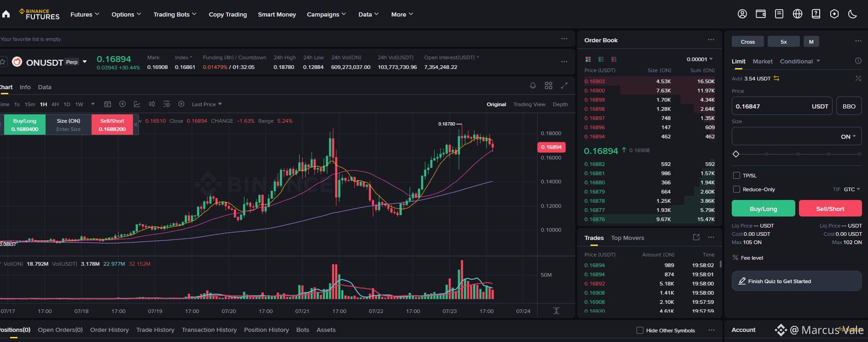Open the orders document icon in header

point(779,14)
